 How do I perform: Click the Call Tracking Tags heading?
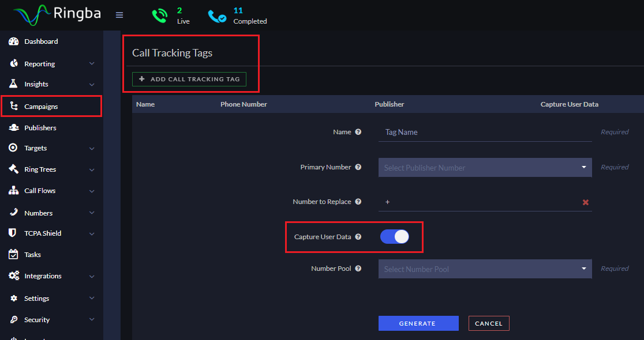click(x=172, y=53)
